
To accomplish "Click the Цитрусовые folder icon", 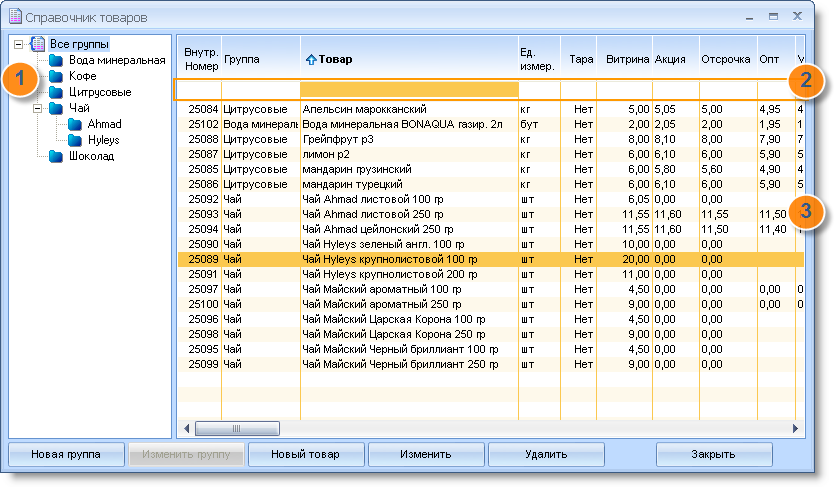I will 56,92.
